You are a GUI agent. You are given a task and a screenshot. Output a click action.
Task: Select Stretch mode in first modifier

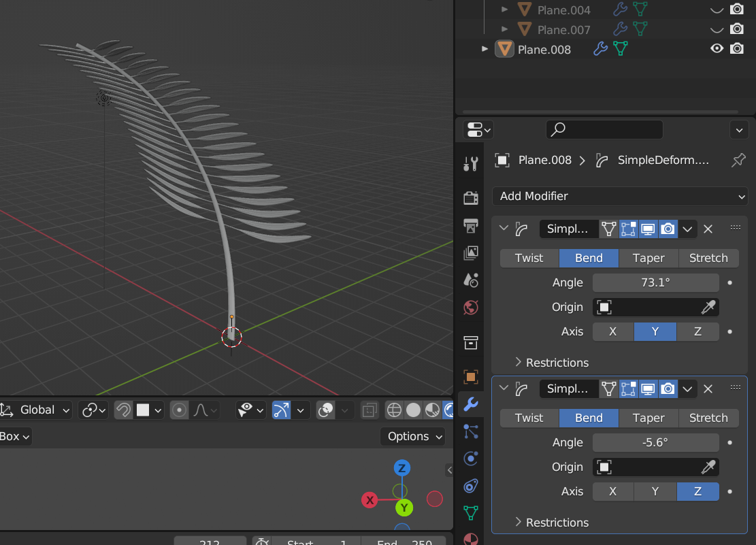pyautogui.click(x=708, y=258)
